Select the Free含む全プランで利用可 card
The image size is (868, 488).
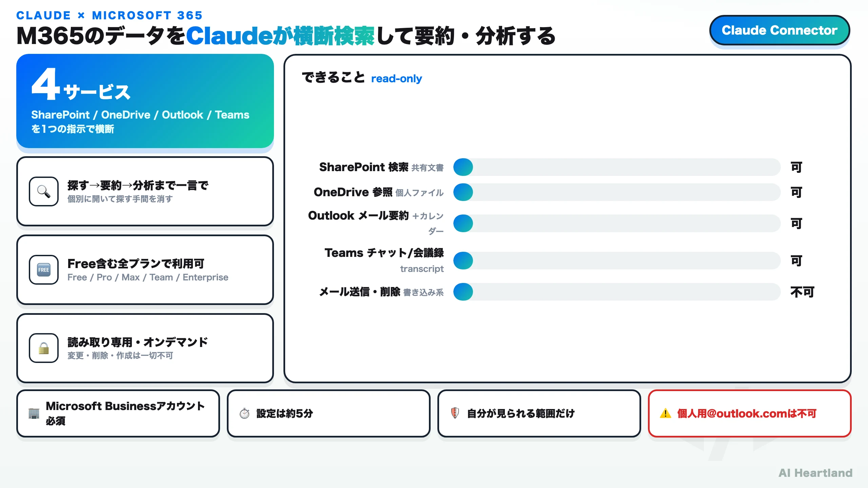tap(145, 270)
